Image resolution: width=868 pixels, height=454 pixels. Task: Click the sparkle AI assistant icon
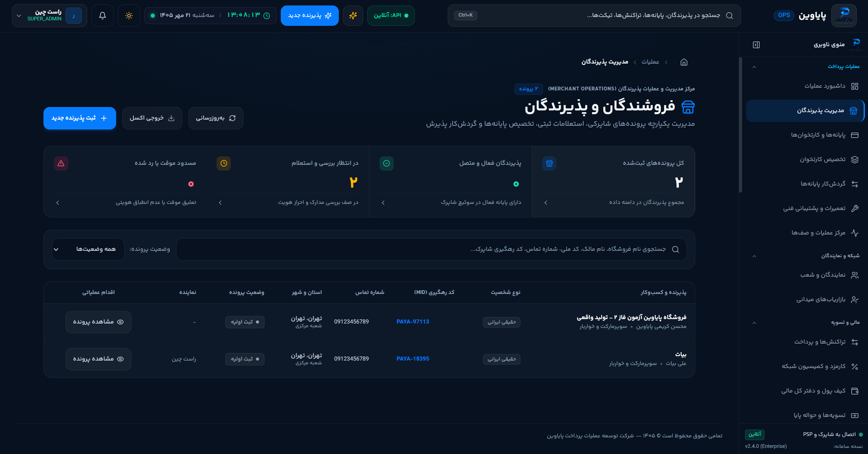(x=353, y=16)
